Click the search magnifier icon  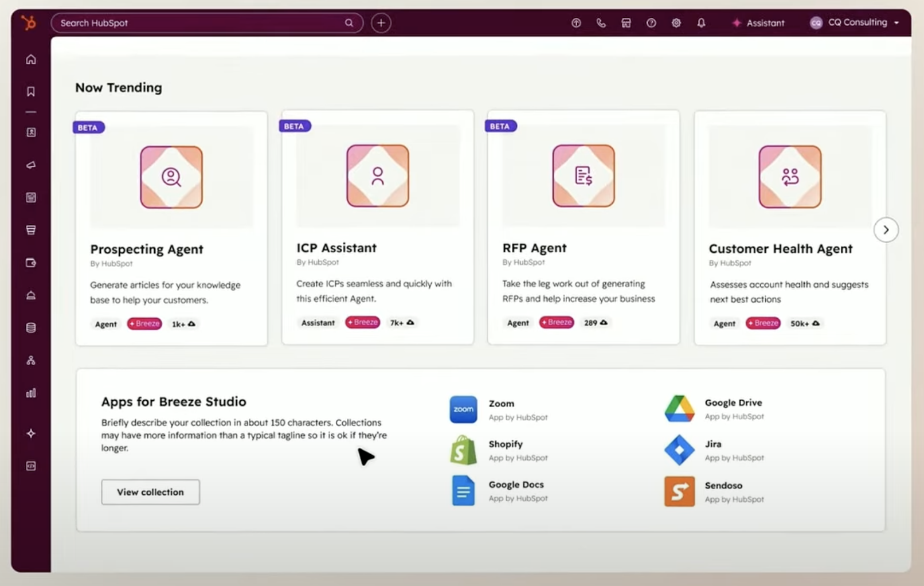tap(349, 23)
